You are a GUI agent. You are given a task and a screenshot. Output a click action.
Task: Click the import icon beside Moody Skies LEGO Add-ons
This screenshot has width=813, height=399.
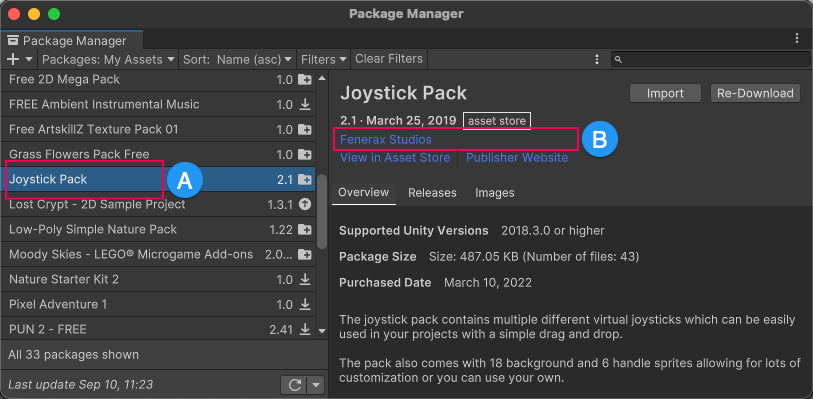pyautogui.click(x=305, y=254)
